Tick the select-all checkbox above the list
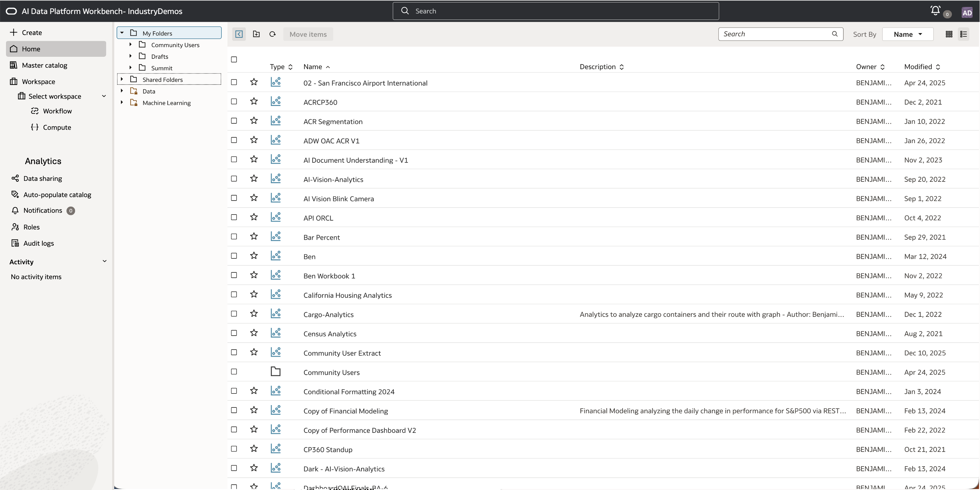This screenshot has width=980, height=490. tap(234, 59)
